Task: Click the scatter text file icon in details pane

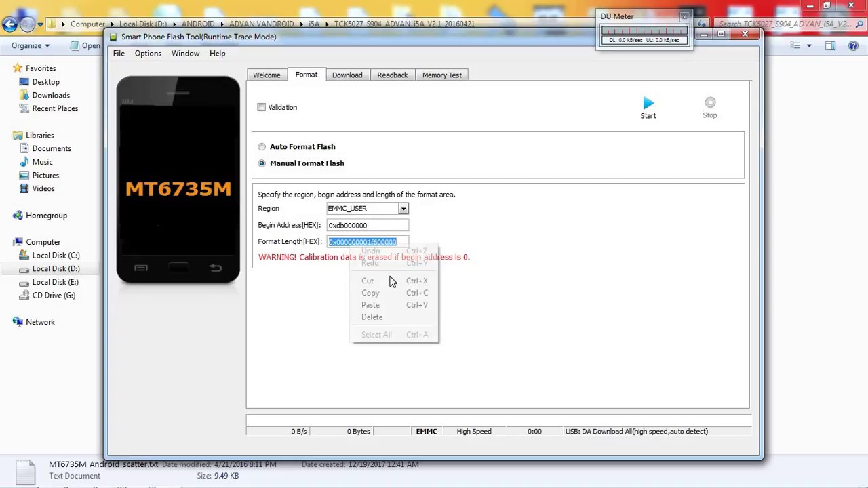Action: click(25, 472)
